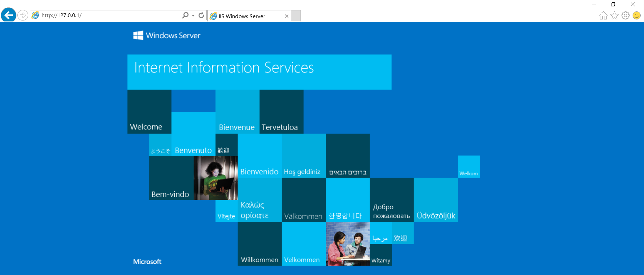Click the Arabic مرحبا tile

click(381, 233)
